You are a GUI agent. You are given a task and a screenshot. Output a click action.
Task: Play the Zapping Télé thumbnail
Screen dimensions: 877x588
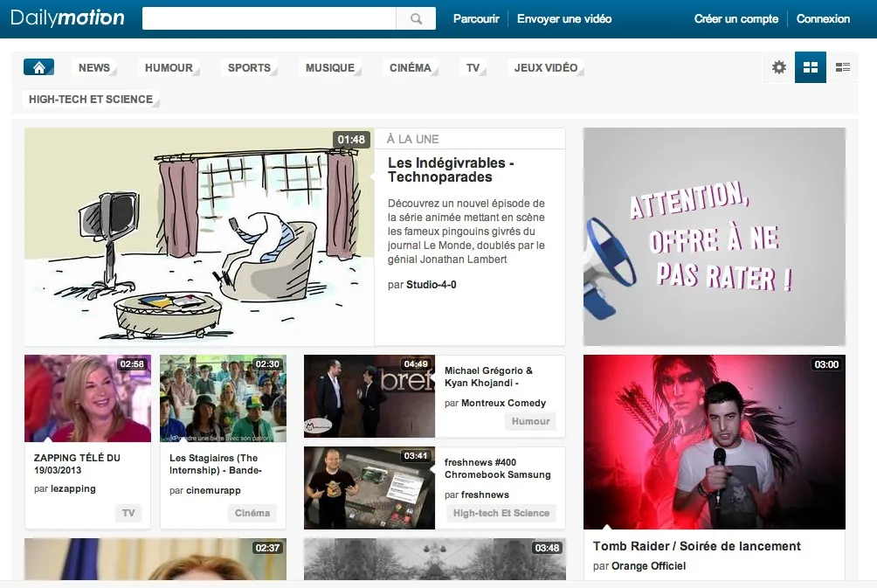[x=88, y=398]
